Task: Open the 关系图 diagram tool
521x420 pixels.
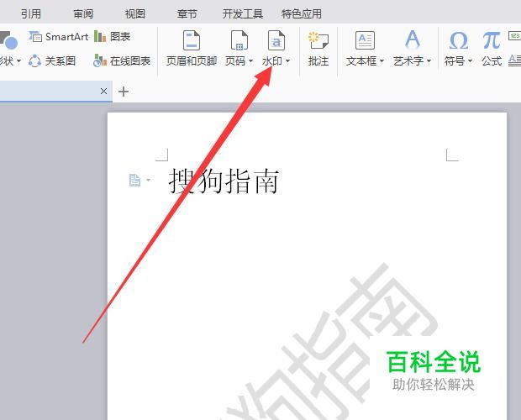Action: [x=52, y=60]
